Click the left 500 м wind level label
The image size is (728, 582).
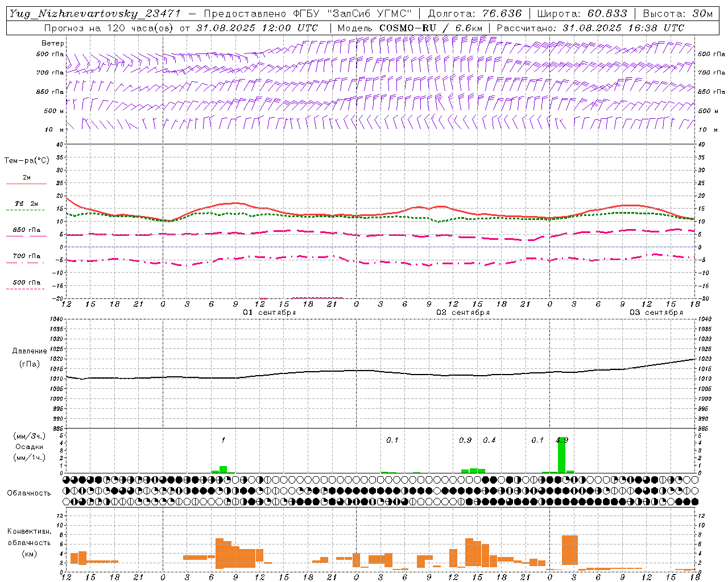click(54, 111)
